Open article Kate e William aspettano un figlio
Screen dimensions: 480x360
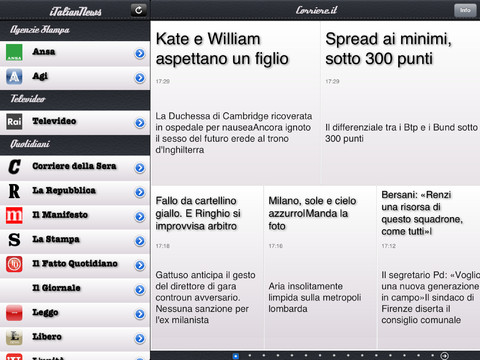(x=222, y=49)
